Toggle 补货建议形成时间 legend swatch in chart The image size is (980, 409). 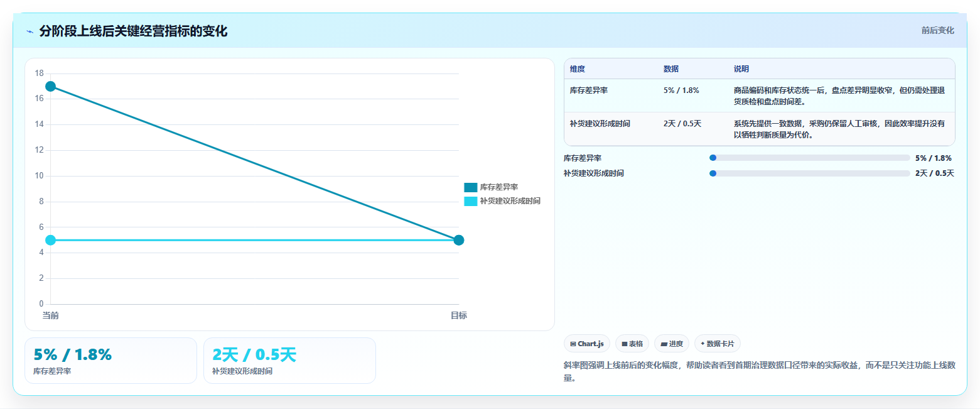pyautogui.click(x=470, y=201)
